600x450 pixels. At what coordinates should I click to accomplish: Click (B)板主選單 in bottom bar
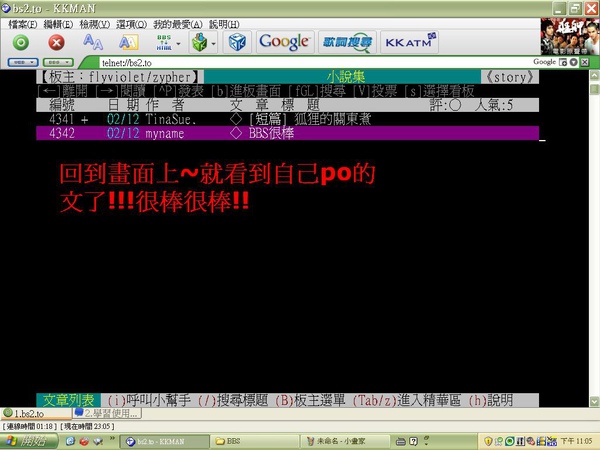tap(310, 400)
